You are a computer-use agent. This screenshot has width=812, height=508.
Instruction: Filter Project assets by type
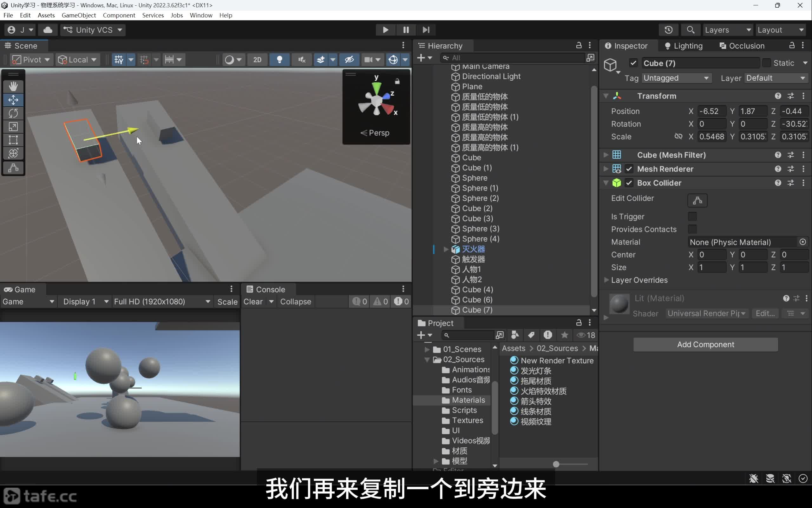tap(515, 335)
